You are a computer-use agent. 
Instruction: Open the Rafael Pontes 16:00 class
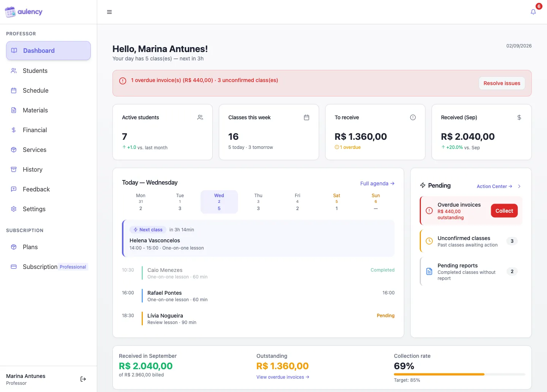(258, 296)
